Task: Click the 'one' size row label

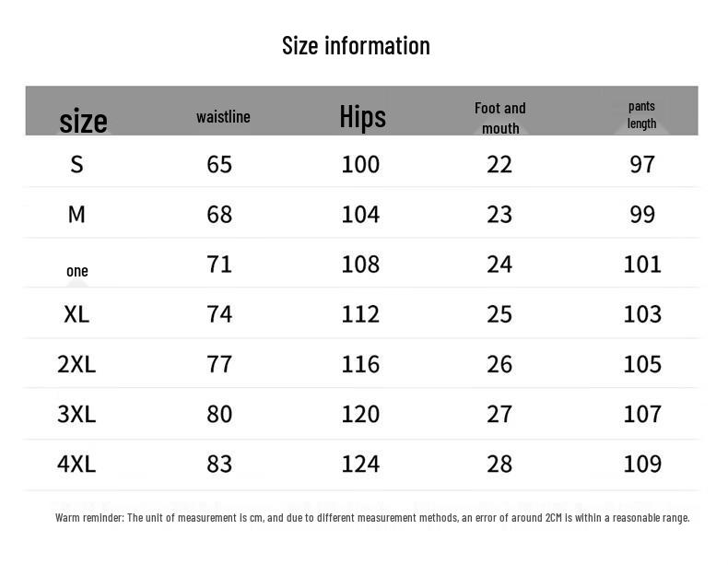Action: pos(77,271)
